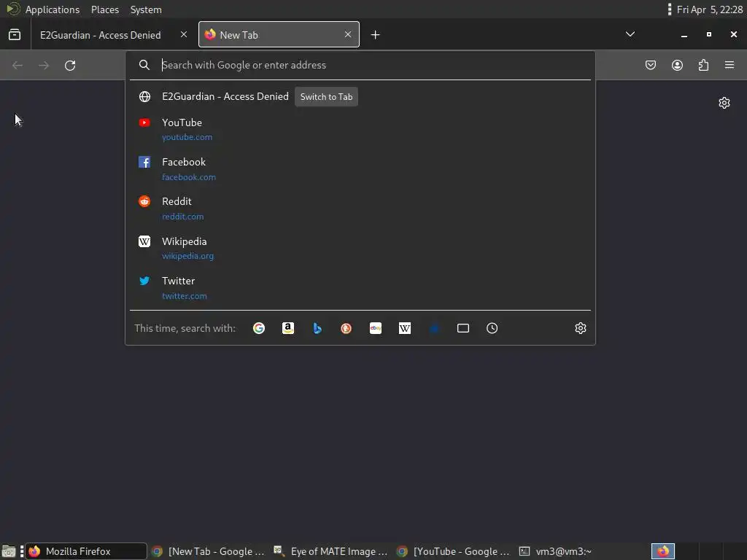Open the Firefox hamburger menu
The width and height of the screenshot is (747, 560).
pyautogui.click(x=729, y=65)
